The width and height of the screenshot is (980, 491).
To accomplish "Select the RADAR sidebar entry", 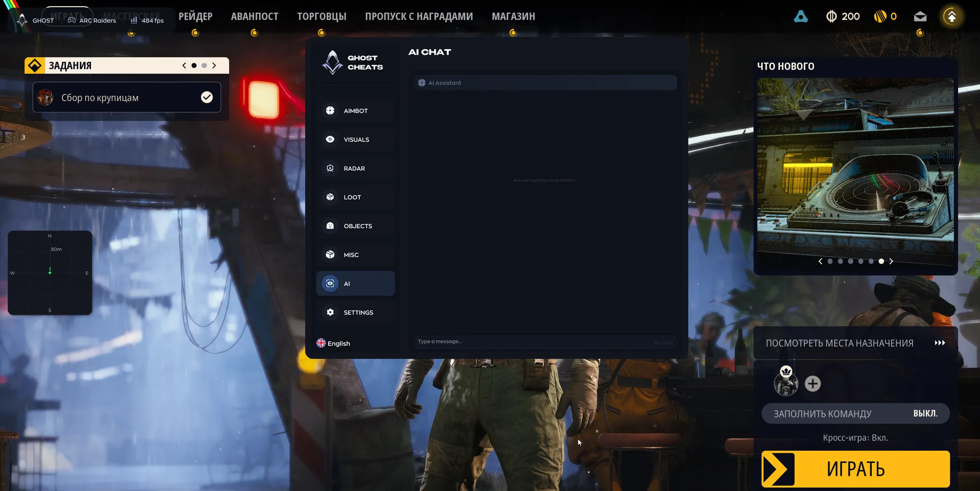I will click(355, 169).
